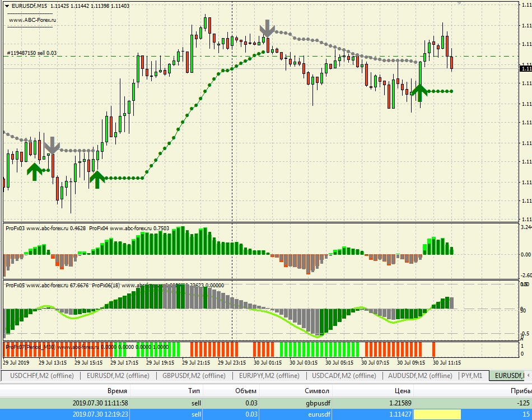Image resolution: width=532 pixels, height=420 pixels.
Task: Select the gbpusdf sell order row
Action: [266, 403]
